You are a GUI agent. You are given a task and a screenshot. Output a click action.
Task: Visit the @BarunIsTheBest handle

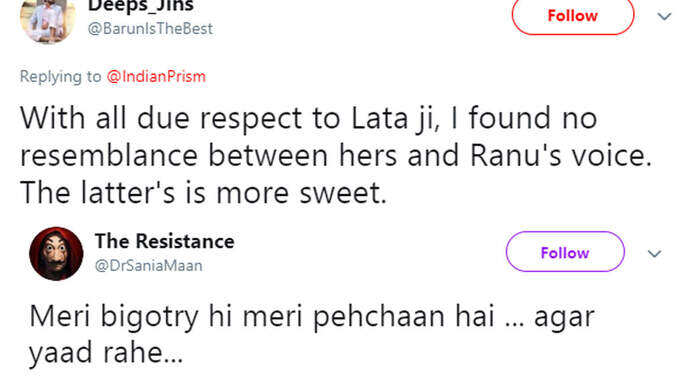click(150, 29)
